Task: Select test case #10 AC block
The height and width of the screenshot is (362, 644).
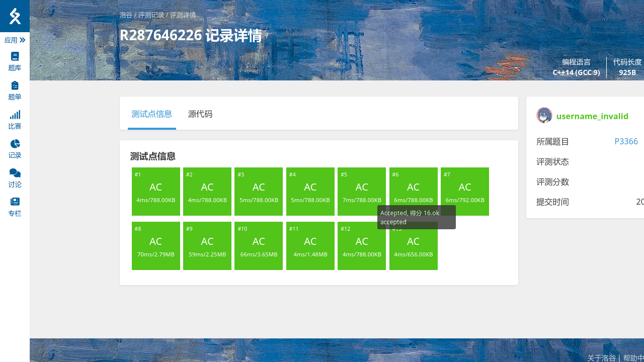Action: click(x=259, y=246)
